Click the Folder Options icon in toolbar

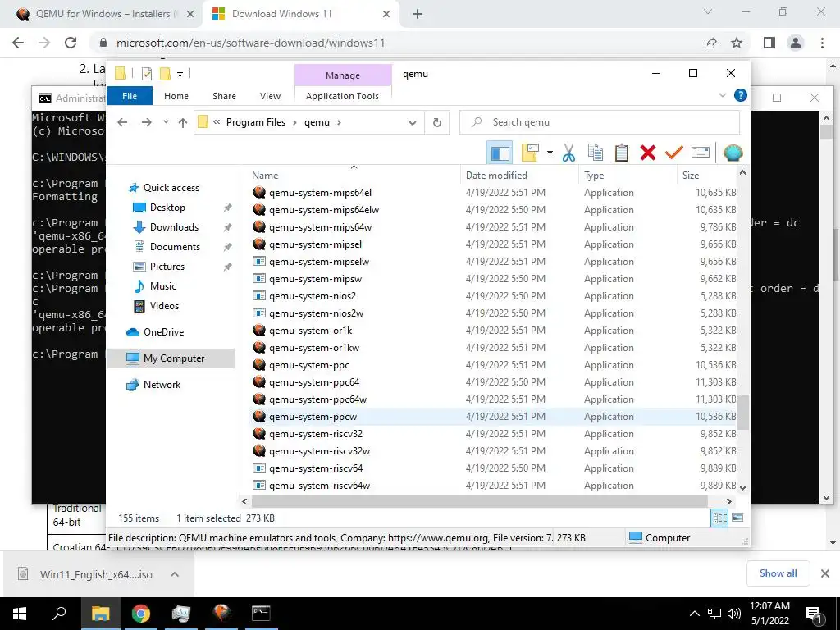click(530, 153)
